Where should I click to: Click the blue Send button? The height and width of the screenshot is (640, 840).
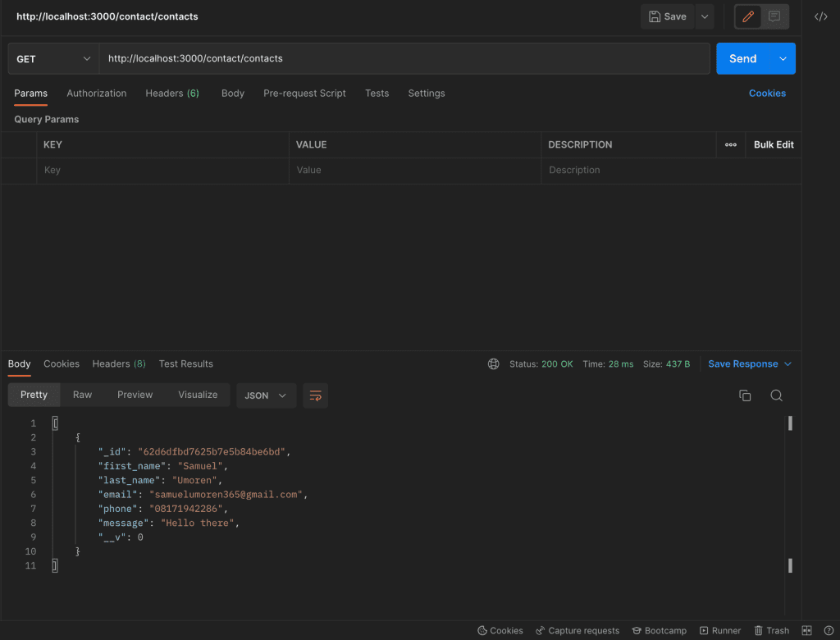coord(742,59)
